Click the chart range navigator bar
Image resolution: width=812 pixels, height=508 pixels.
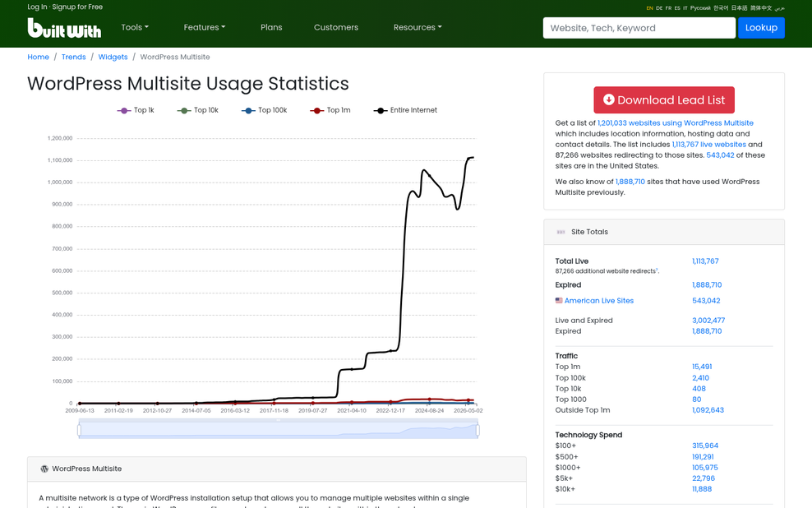pyautogui.click(x=278, y=430)
